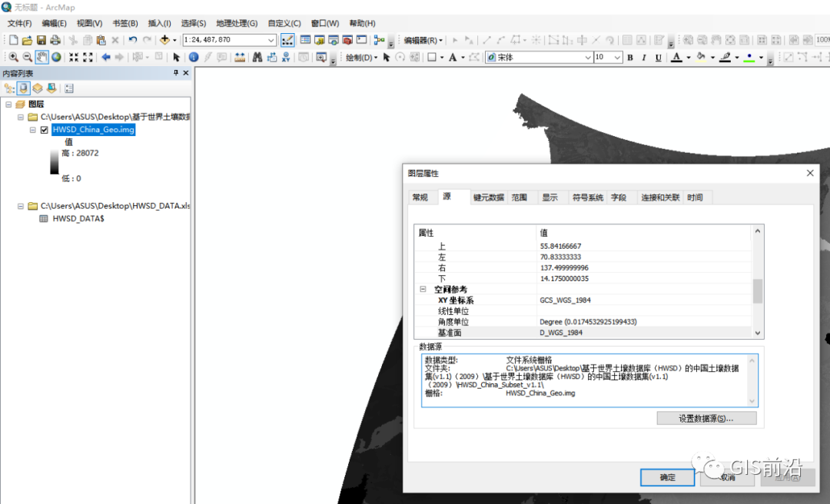Image resolution: width=830 pixels, height=504 pixels.
Task: Save the map document
Action: tap(41, 40)
